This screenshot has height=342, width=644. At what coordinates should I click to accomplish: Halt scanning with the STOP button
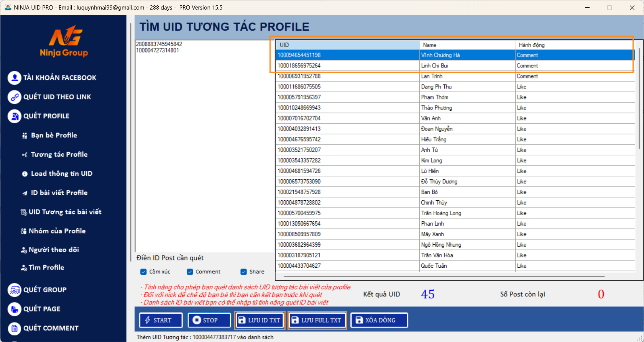click(x=209, y=320)
